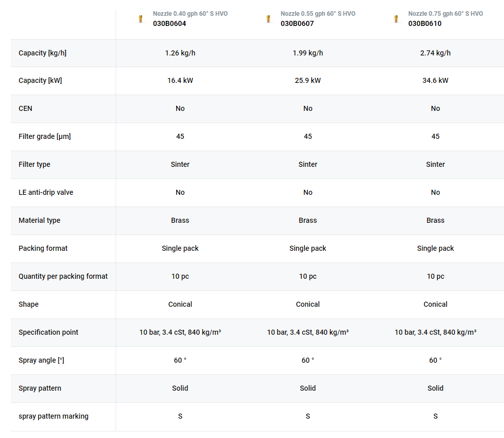The image size is (504, 438).
Task: Click the 25.9 kW capacity value
Action: point(307,80)
